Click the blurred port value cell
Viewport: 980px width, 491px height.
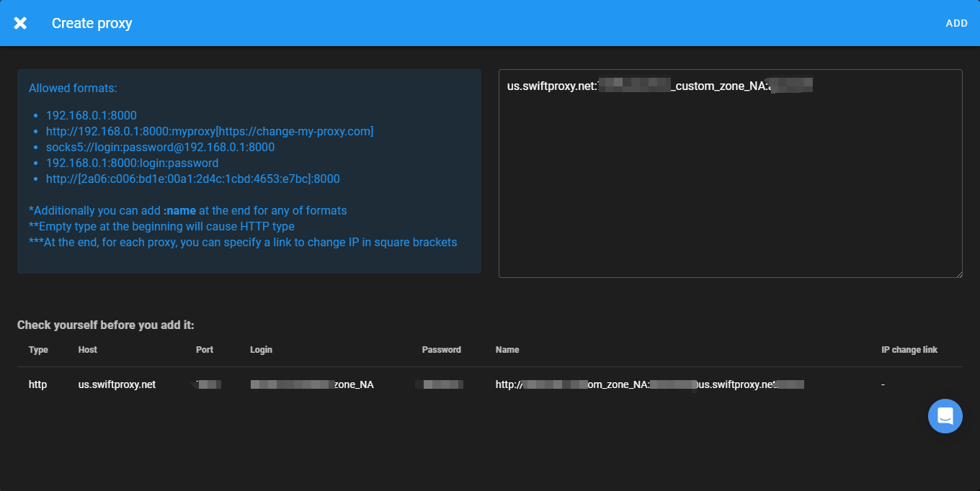[x=208, y=384]
